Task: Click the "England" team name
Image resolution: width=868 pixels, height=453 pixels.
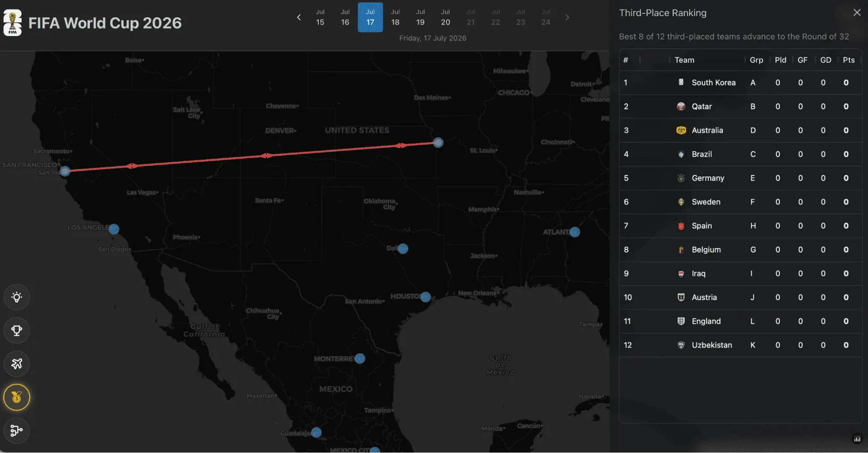Action: (x=706, y=321)
